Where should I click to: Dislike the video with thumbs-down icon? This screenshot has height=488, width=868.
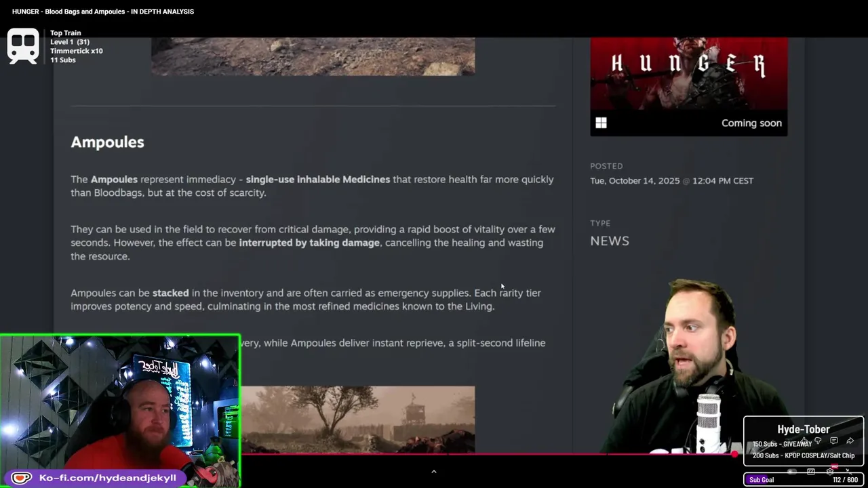pos(818,441)
